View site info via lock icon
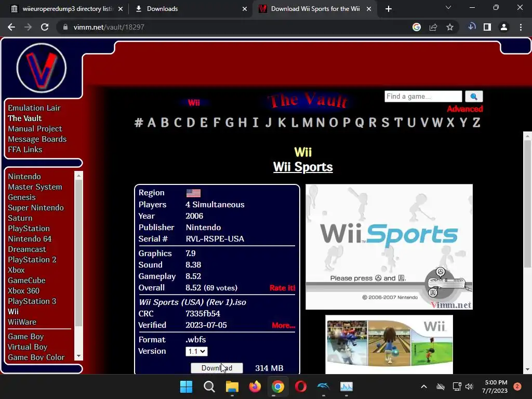Screen dimensions: 532x399 point(65,27)
